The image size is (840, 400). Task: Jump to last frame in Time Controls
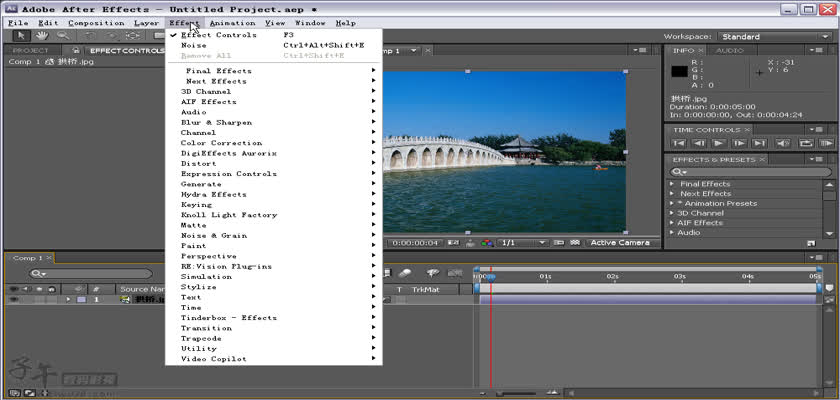759,143
